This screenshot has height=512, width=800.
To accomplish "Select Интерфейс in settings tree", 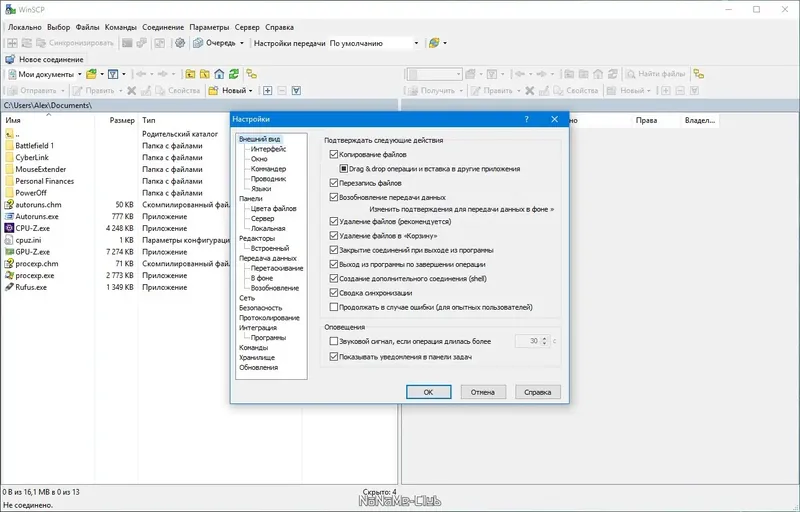I will [268, 149].
